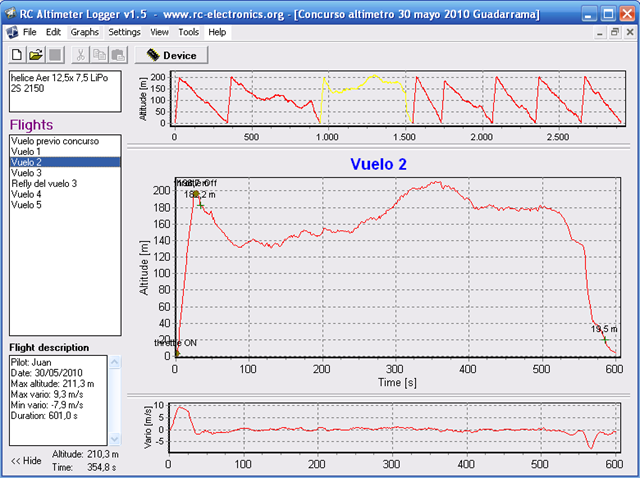This screenshot has height=478, width=640.
Task: Click the Open file folder icon
Action: [35, 54]
